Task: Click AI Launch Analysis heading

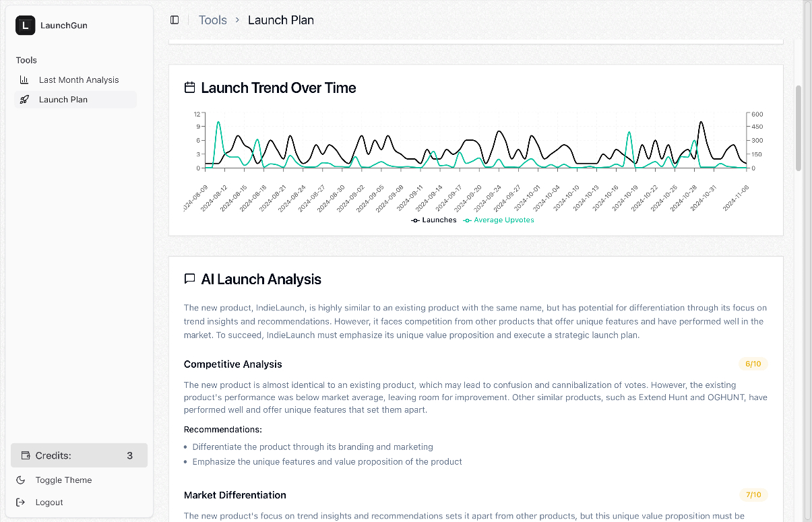Action: point(261,279)
